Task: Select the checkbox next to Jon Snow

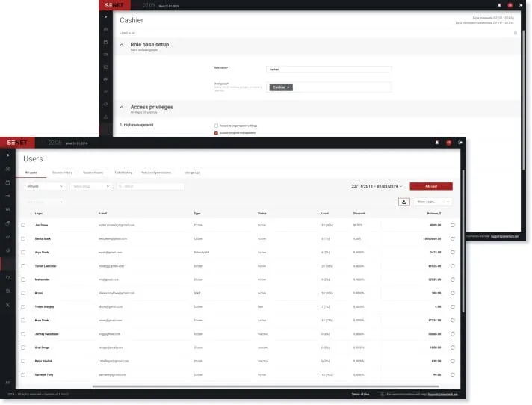Action: point(23,225)
